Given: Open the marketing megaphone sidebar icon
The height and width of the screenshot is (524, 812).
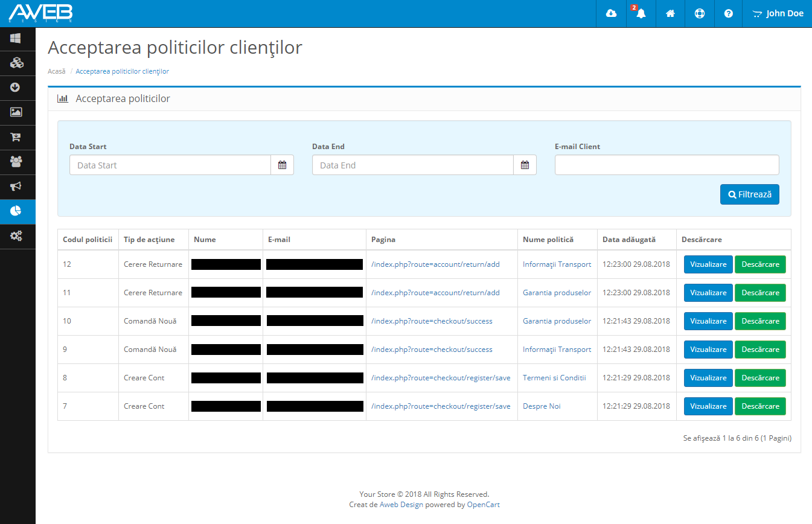Looking at the screenshot, I should [16, 187].
